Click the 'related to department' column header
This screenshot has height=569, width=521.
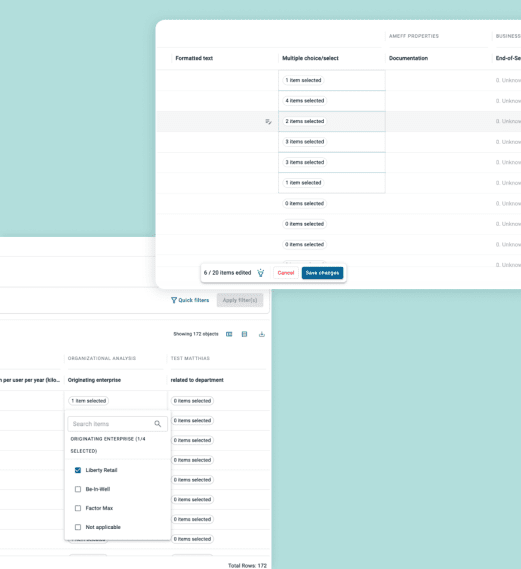[197, 380]
